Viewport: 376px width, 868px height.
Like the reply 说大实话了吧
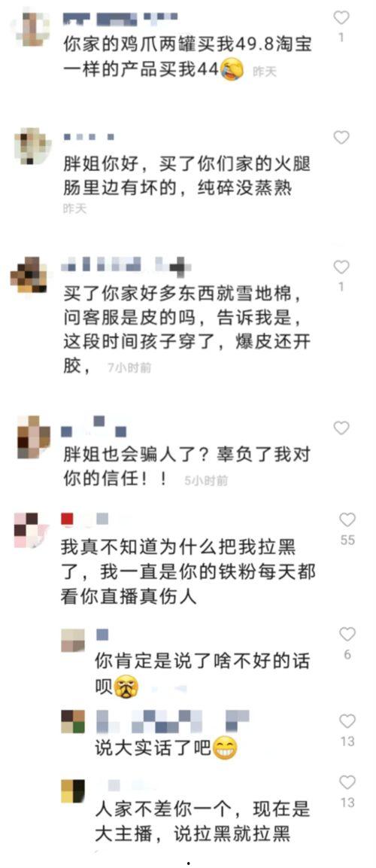click(347, 721)
